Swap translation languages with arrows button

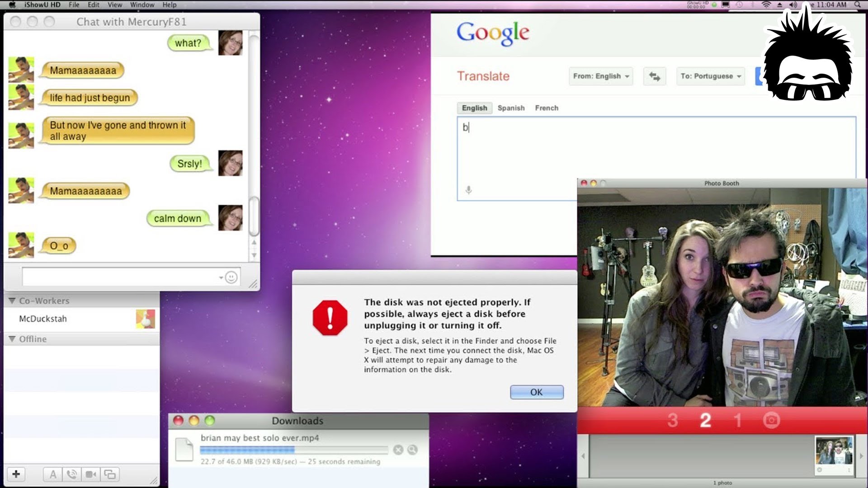point(654,76)
